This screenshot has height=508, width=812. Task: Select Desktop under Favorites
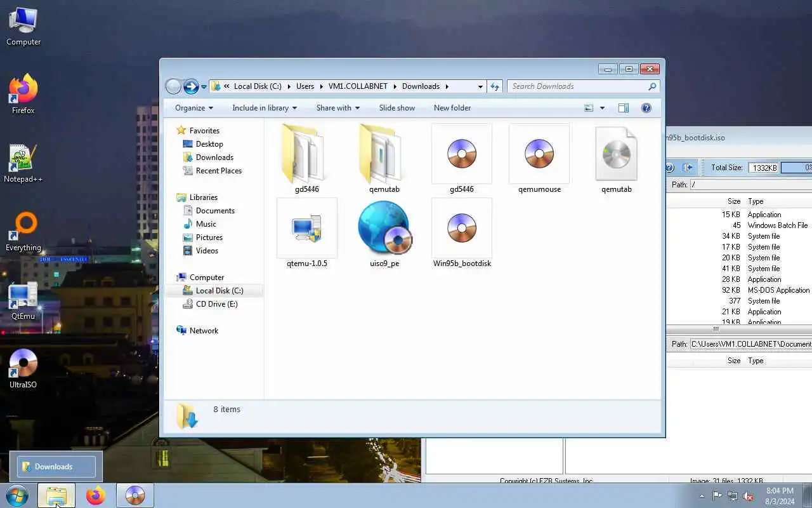209,144
